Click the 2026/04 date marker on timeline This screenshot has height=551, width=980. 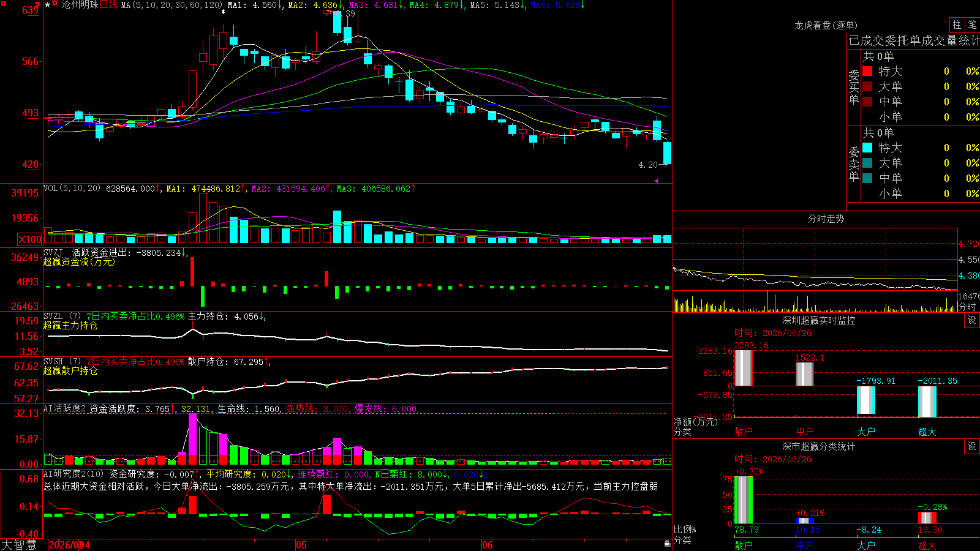[69, 545]
